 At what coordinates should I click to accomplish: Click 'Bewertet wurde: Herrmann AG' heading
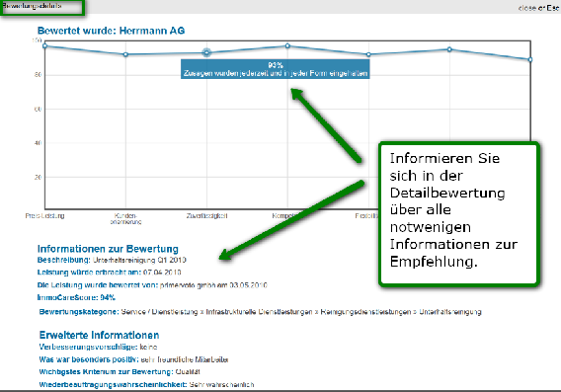tap(111, 31)
